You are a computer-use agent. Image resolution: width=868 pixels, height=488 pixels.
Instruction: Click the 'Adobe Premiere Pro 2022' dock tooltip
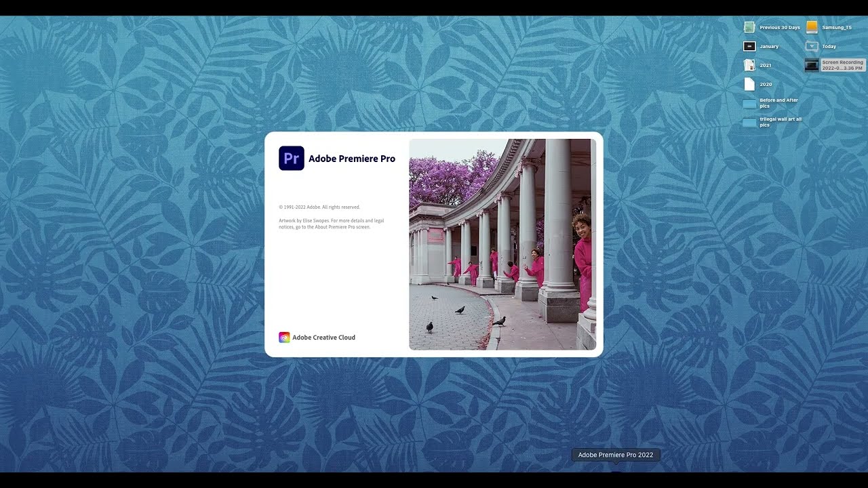pyautogui.click(x=616, y=455)
